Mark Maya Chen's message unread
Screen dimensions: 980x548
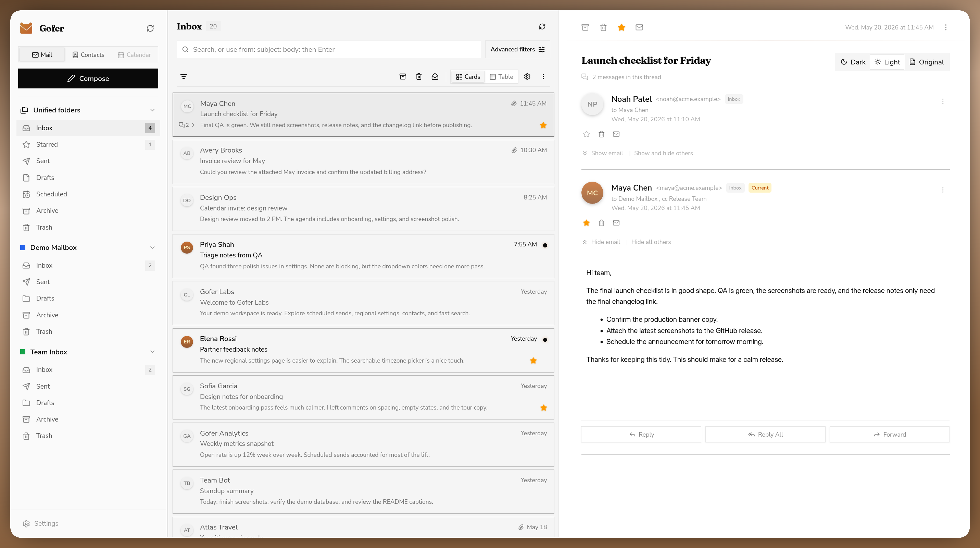pyautogui.click(x=616, y=223)
